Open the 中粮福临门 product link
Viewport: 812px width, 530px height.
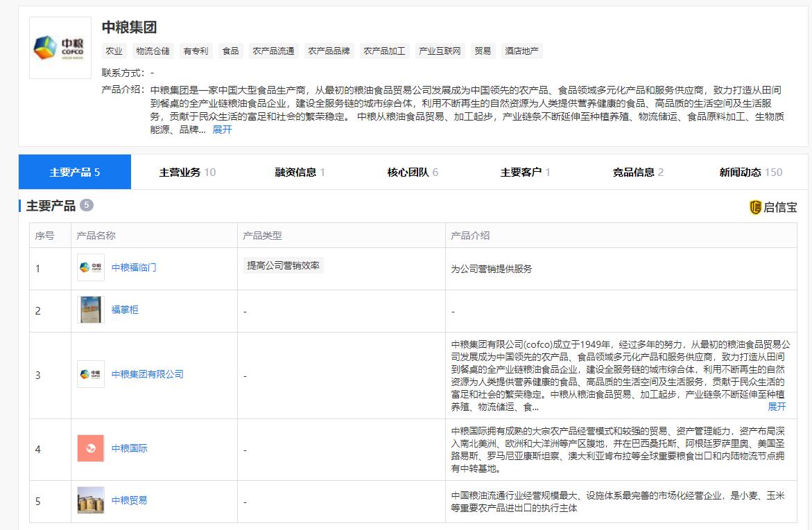point(134,267)
